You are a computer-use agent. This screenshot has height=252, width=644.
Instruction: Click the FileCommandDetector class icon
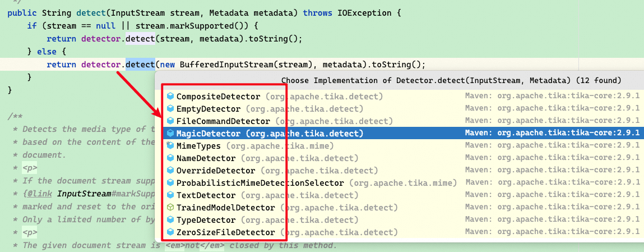pos(171,121)
